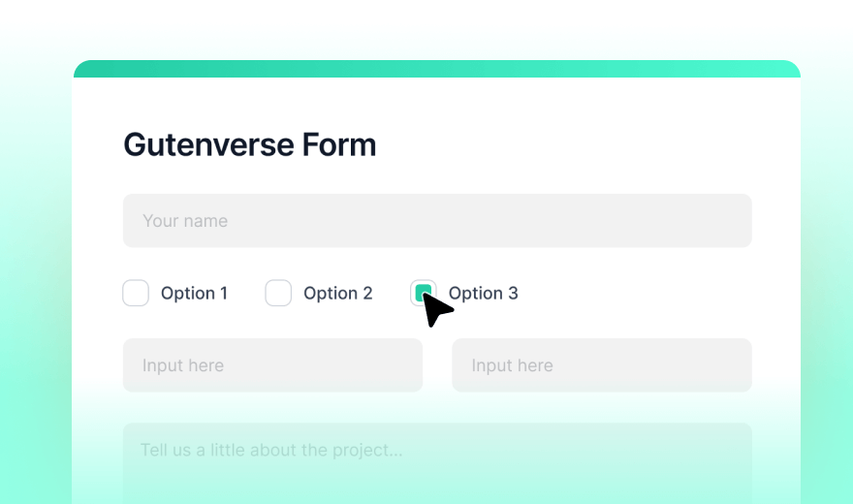Check the Option 1 checkbox
853x504 pixels.
[x=136, y=293]
